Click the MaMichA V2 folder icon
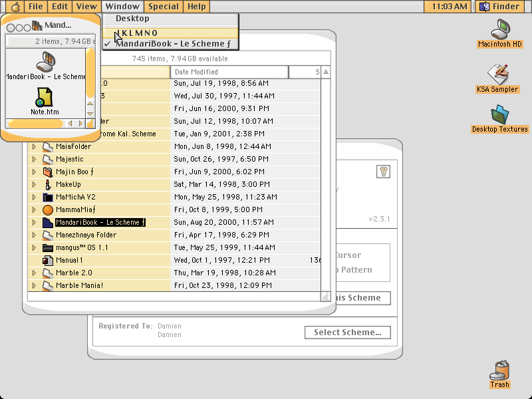Viewport: 532px width, 399px height. tap(48, 197)
